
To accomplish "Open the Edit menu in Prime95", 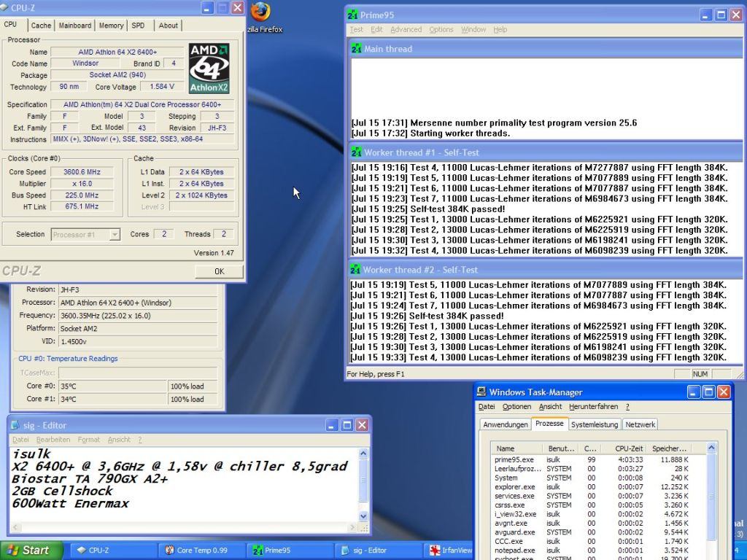I will point(376,29).
